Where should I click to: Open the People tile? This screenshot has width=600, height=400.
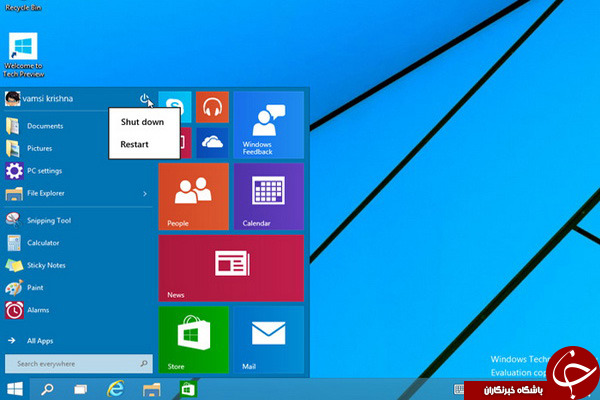(194, 196)
